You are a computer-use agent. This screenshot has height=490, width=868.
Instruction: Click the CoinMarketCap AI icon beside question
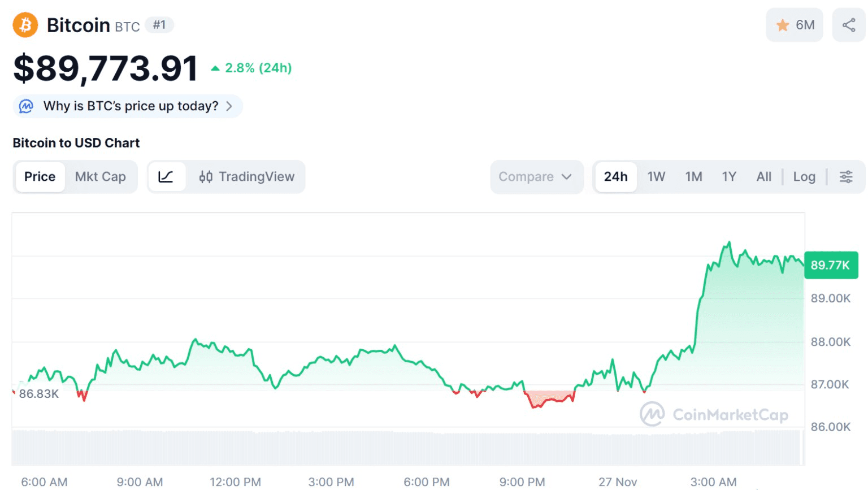tap(27, 106)
